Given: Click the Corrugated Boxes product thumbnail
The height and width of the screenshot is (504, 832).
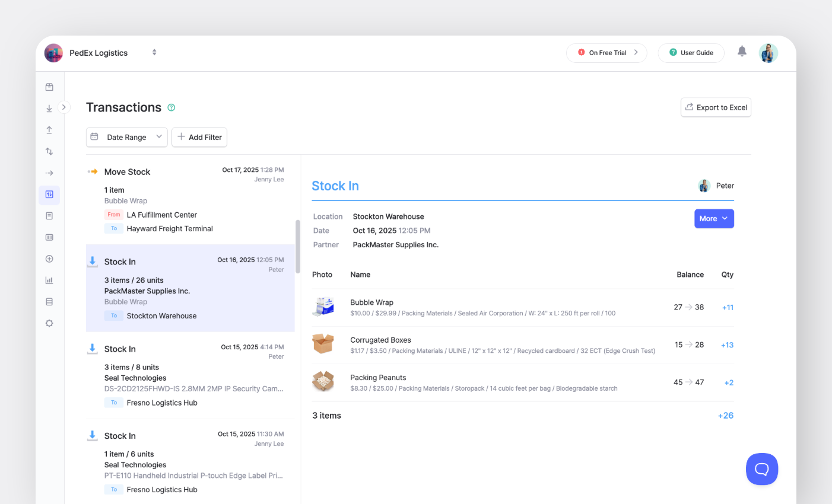Looking at the screenshot, I should coord(323,344).
